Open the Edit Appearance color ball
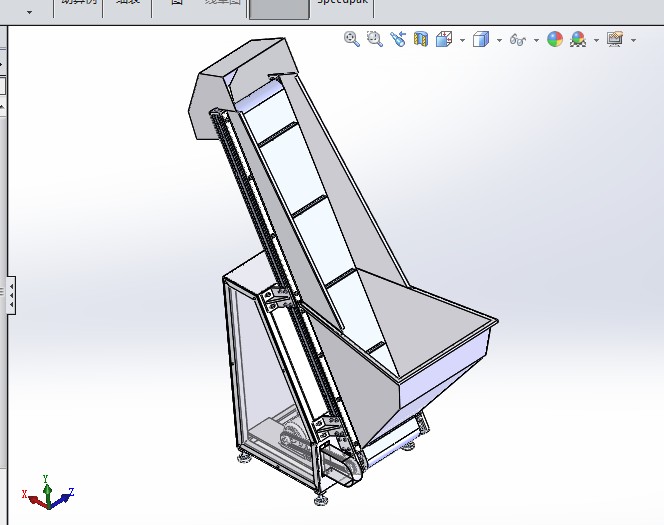664x525 pixels. (x=555, y=39)
